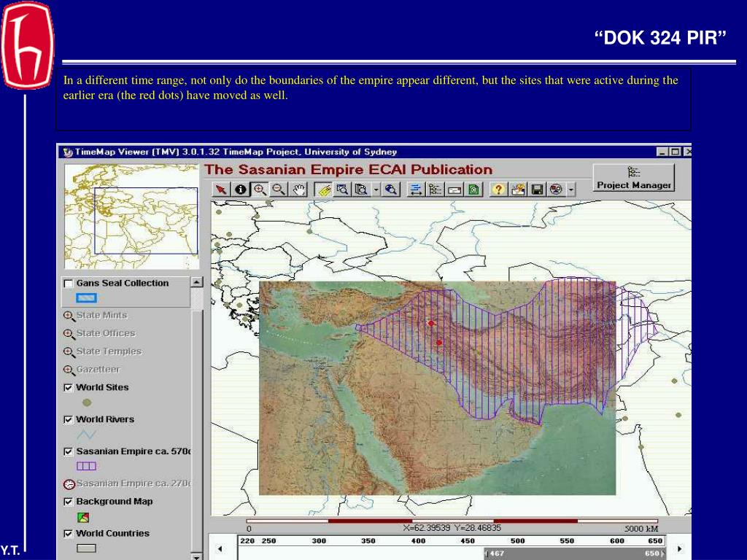Select the State Temples layer label
The image size is (747, 560).
109,351
